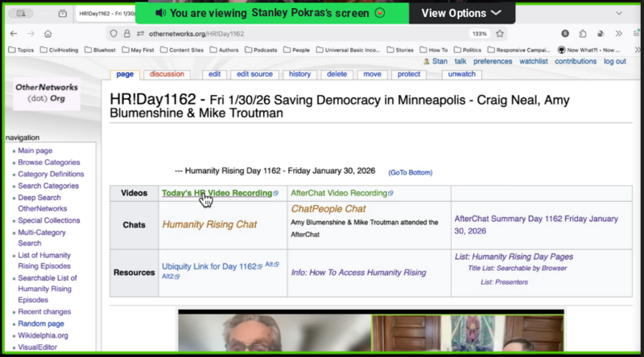Select the HR!Day1162 browser tab
The width and height of the screenshot is (644, 357).
[106, 14]
